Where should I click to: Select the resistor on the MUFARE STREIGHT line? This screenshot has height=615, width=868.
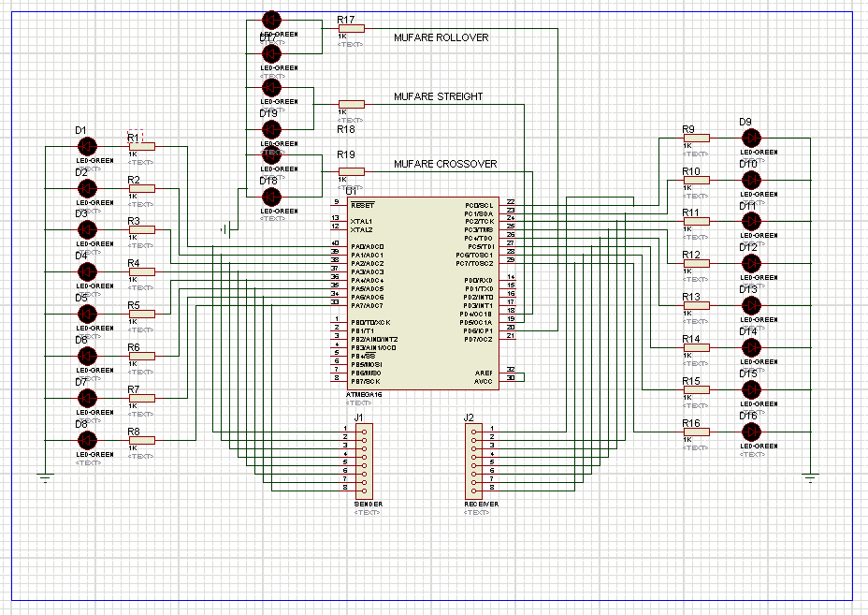click(352, 104)
